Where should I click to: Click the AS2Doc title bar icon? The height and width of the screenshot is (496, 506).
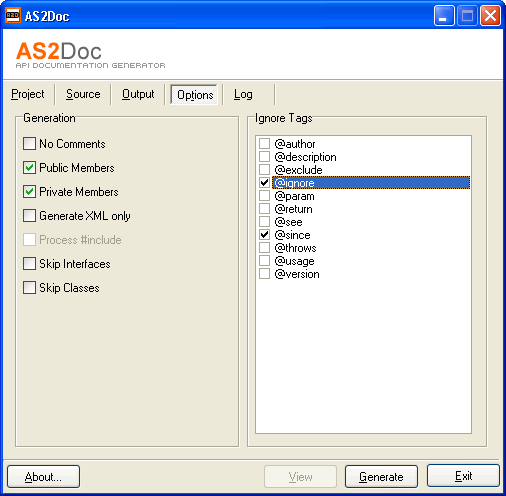(13, 15)
